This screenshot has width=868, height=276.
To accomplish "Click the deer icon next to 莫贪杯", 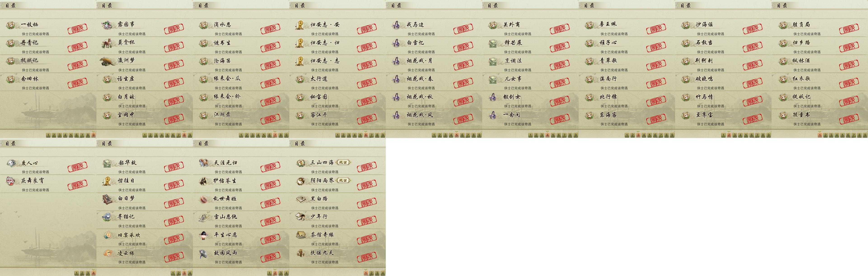I will pos(108,44).
